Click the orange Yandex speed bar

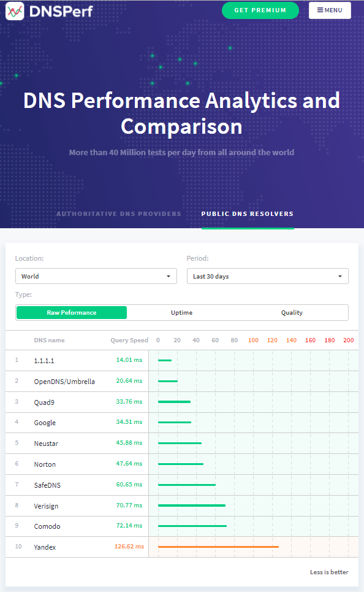tap(218, 547)
